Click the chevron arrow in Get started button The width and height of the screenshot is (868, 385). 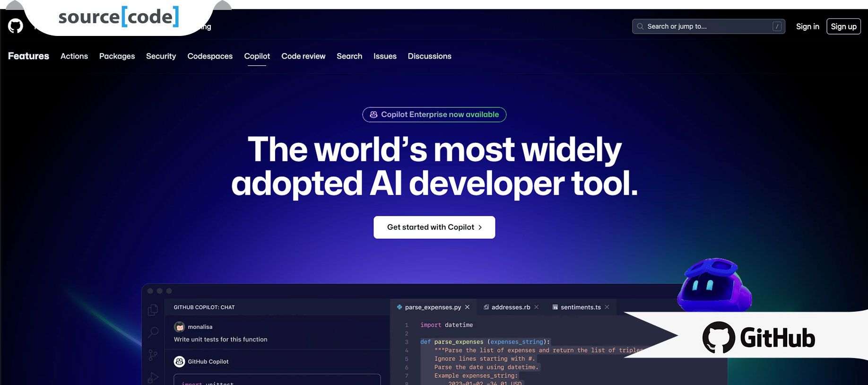click(480, 227)
